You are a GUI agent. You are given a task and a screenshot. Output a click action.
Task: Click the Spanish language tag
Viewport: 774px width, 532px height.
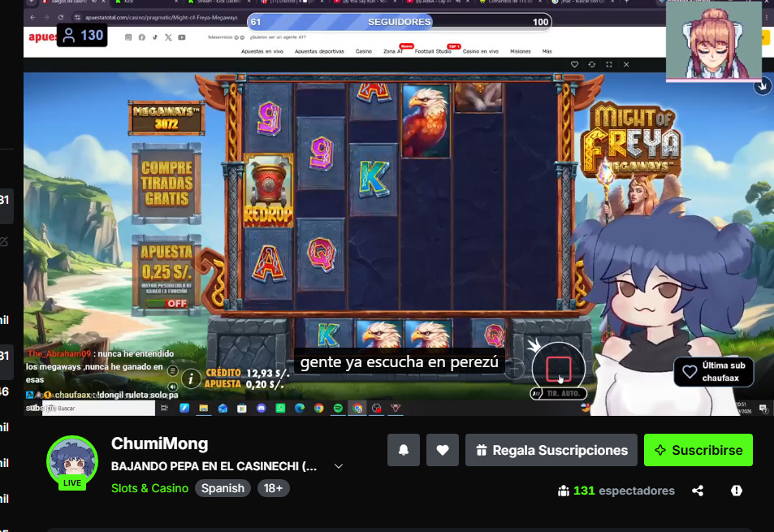coord(223,488)
